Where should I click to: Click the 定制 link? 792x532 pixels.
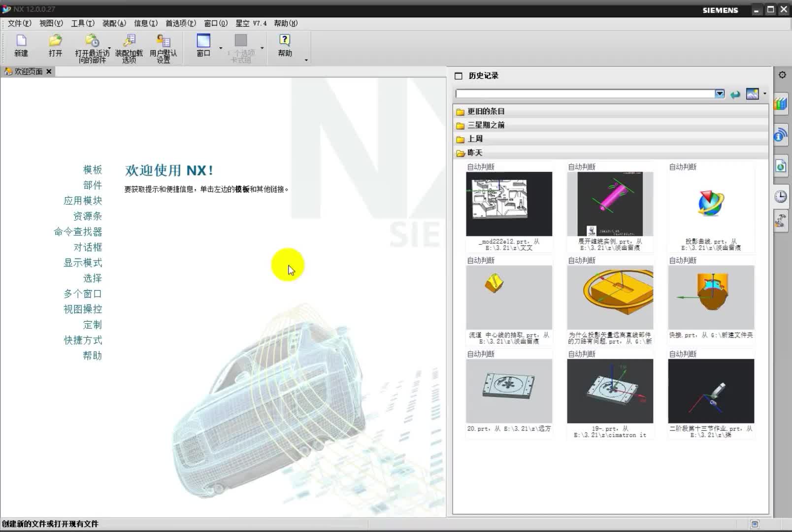tap(92, 325)
